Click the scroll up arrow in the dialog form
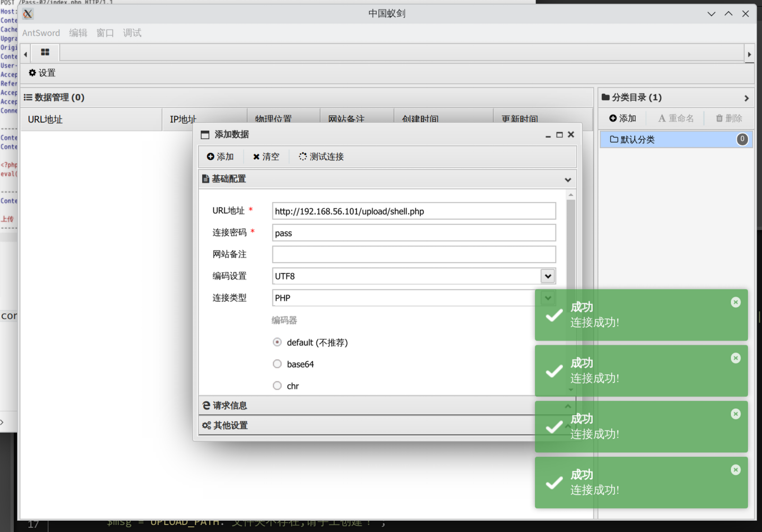Image resolution: width=762 pixels, height=532 pixels. click(x=571, y=195)
